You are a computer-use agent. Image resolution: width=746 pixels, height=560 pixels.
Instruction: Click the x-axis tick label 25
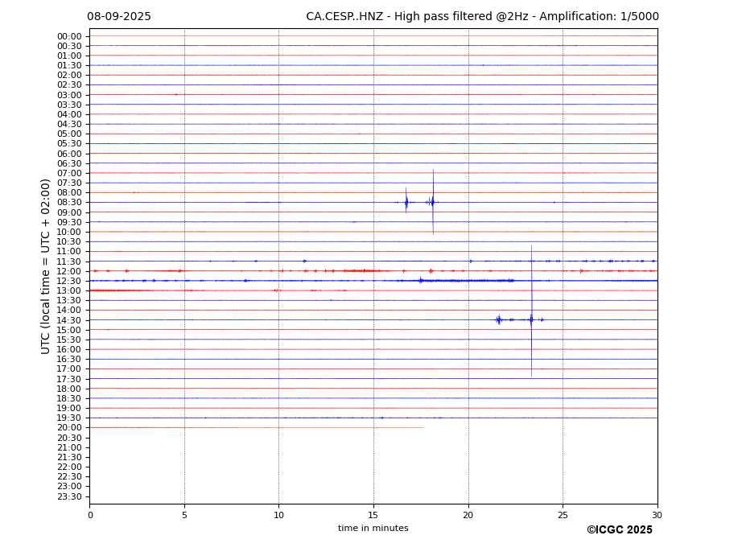coord(563,515)
